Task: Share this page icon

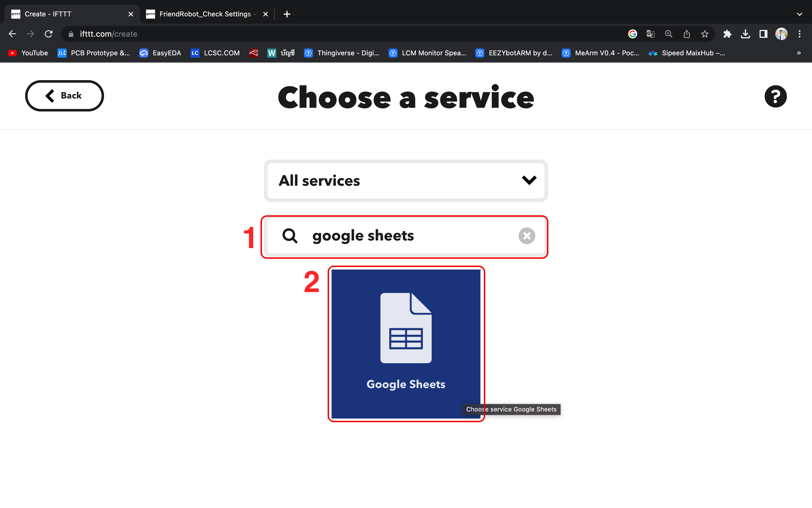Action: point(687,34)
